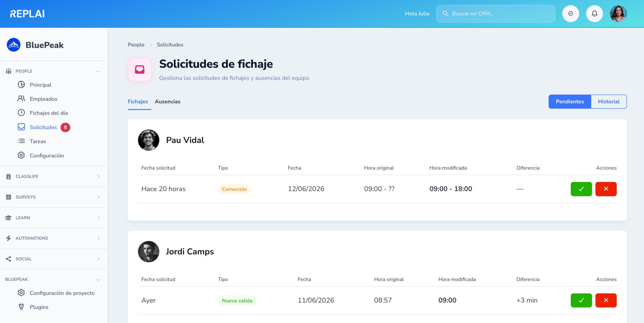Reject Jordi Camps's nueva salida request
This screenshot has height=323, width=644.
(606, 300)
